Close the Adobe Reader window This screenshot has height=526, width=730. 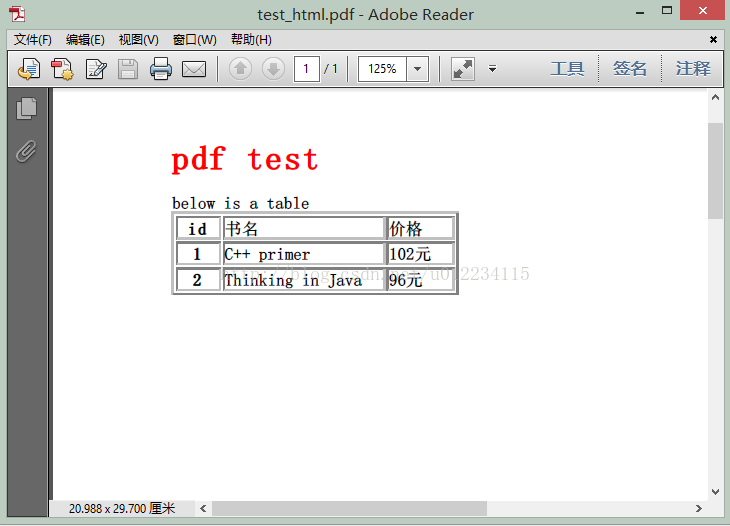[x=703, y=10]
